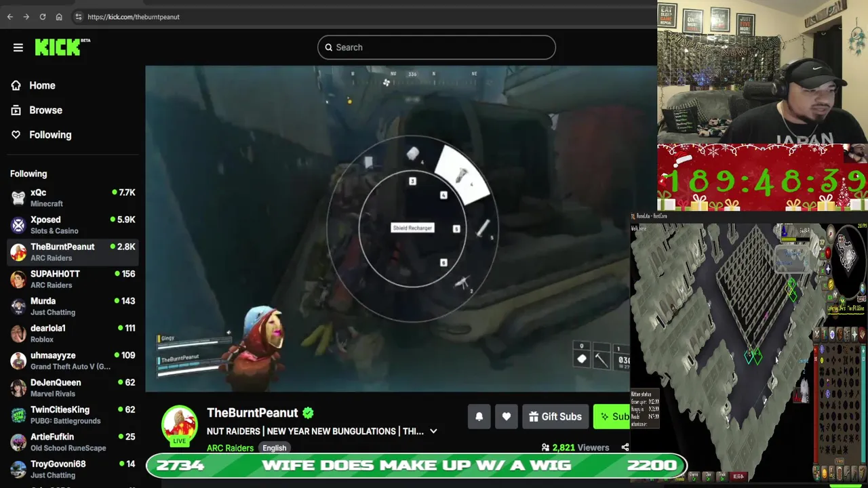Click the NUT RAIDERS stream title text
868x488 pixels.
tap(315, 431)
